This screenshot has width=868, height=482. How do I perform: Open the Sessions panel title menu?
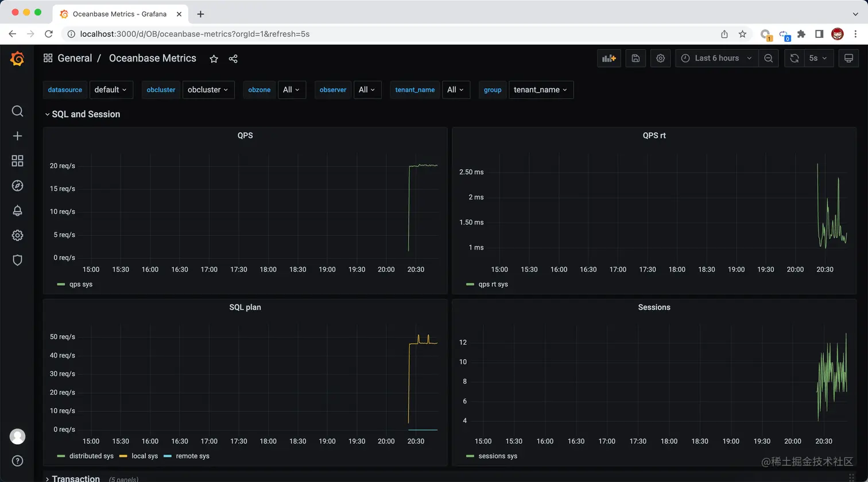click(654, 308)
